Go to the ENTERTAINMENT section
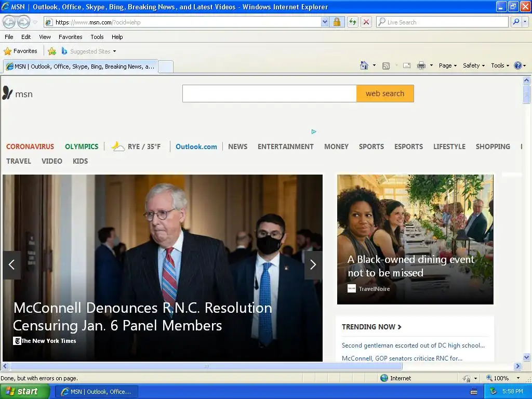 (x=285, y=147)
